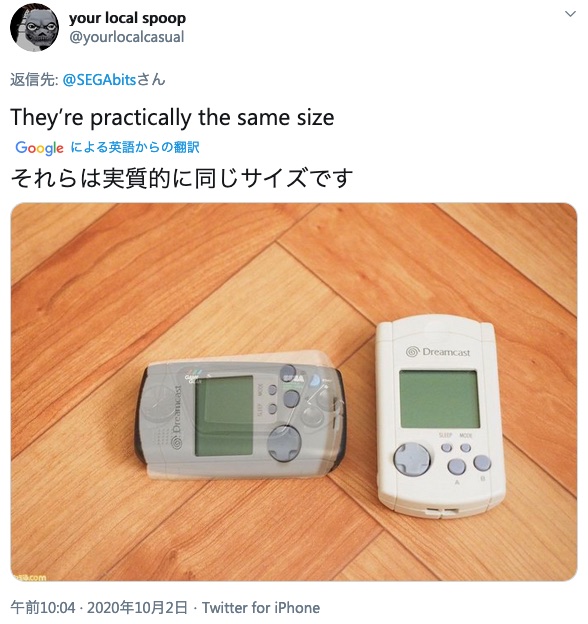The width and height of the screenshot is (588, 624).
Task: Click the @yourlocalcasual handle
Action: tap(127, 37)
